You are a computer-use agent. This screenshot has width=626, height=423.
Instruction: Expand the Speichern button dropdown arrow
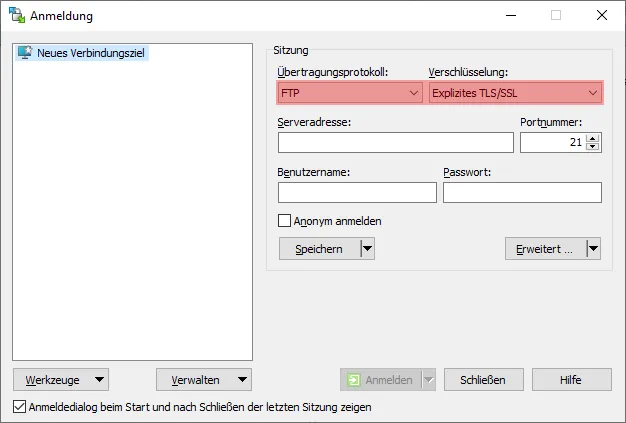[x=367, y=249]
